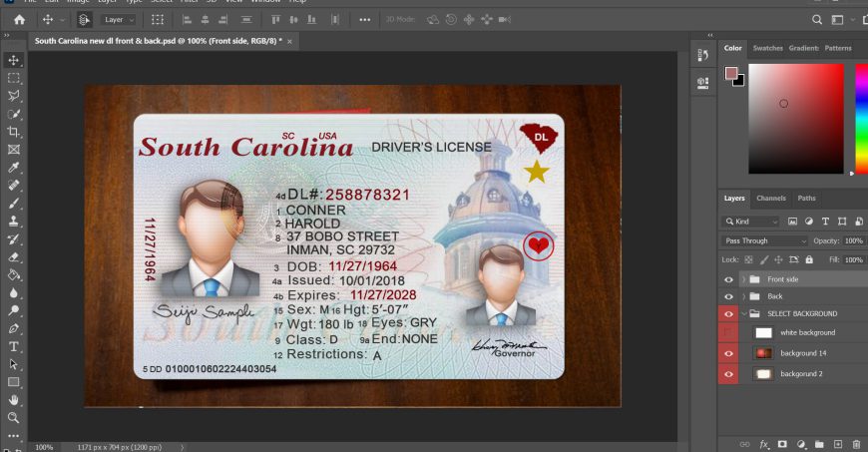Click the Add layer style fx icon
The width and height of the screenshot is (868, 452).
click(764, 444)
